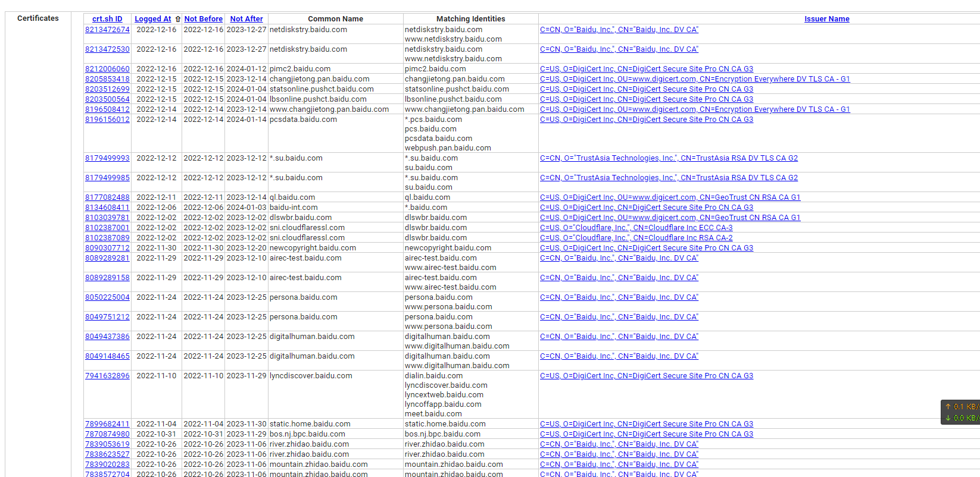The height and width of the screenshot is (477, 980).
Task: Open DigiCert issuer for static.home.baidu.com row
Action: (x=647, y=424)
